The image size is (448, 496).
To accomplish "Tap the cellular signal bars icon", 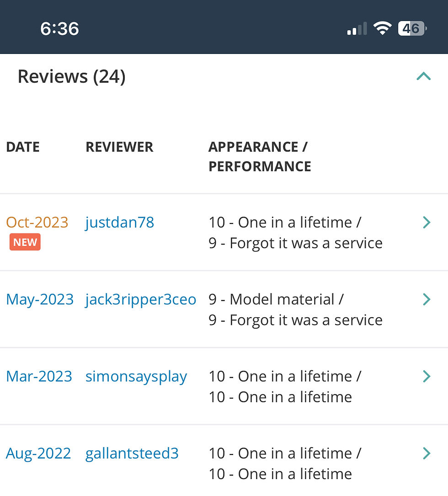I will 357,28.
